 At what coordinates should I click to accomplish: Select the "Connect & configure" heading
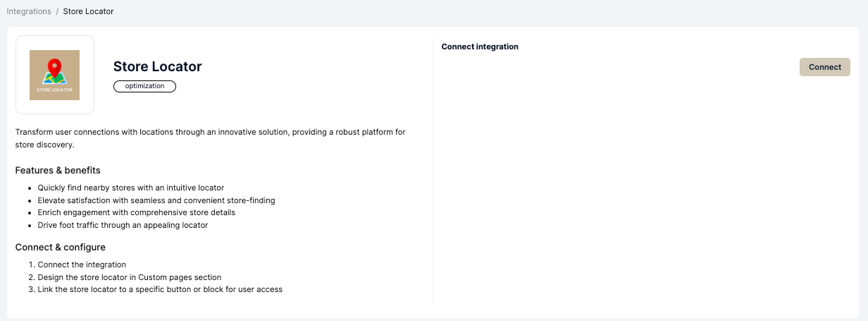(x=60, y=247)
